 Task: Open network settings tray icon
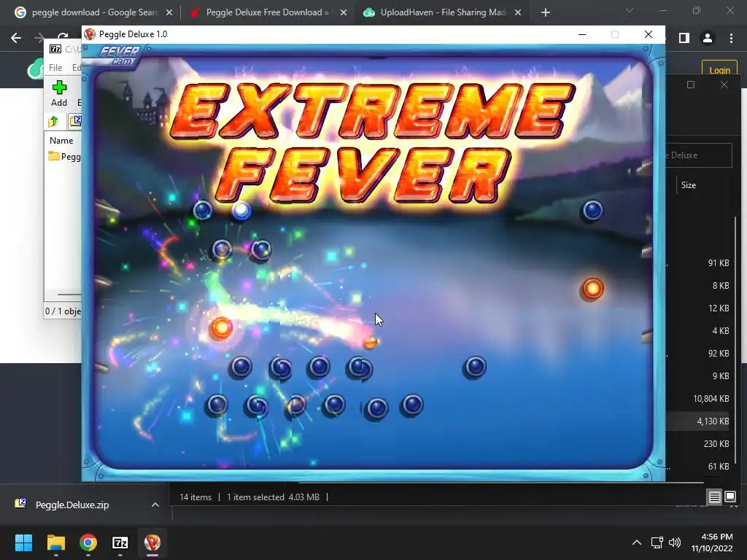tap(657, 542)
